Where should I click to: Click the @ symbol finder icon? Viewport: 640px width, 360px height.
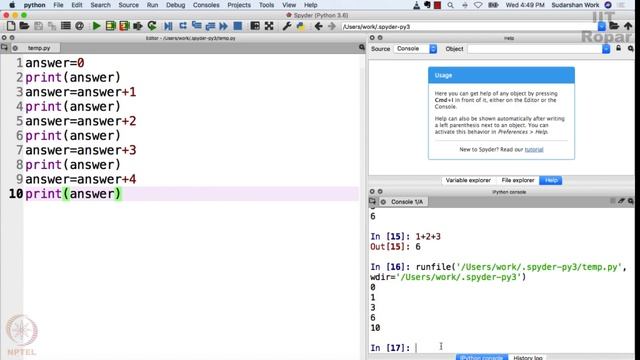click(x=80, y=27)
